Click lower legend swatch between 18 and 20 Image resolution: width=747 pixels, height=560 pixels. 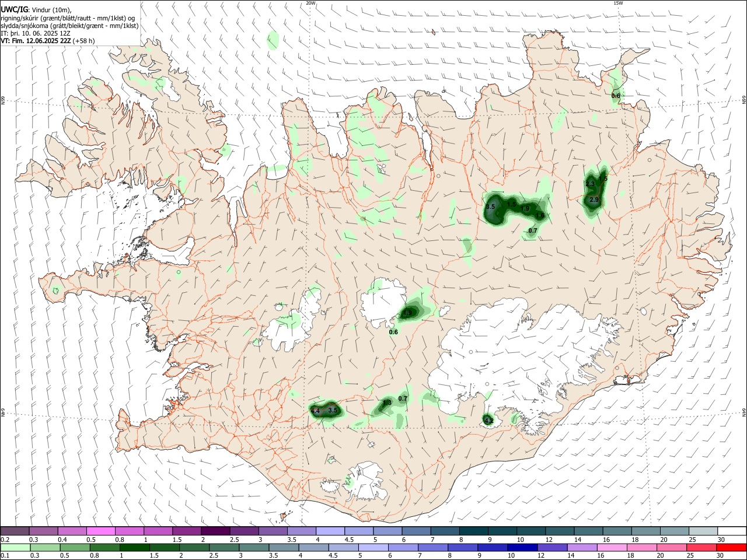(642, 547)
